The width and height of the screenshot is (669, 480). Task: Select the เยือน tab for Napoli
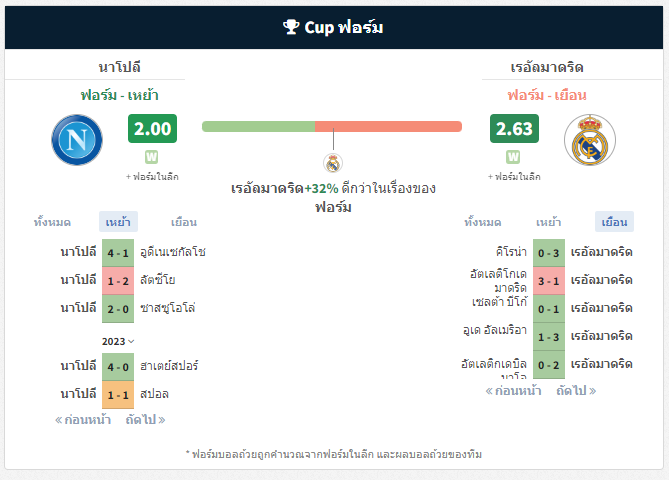click(x=184, y=222)
